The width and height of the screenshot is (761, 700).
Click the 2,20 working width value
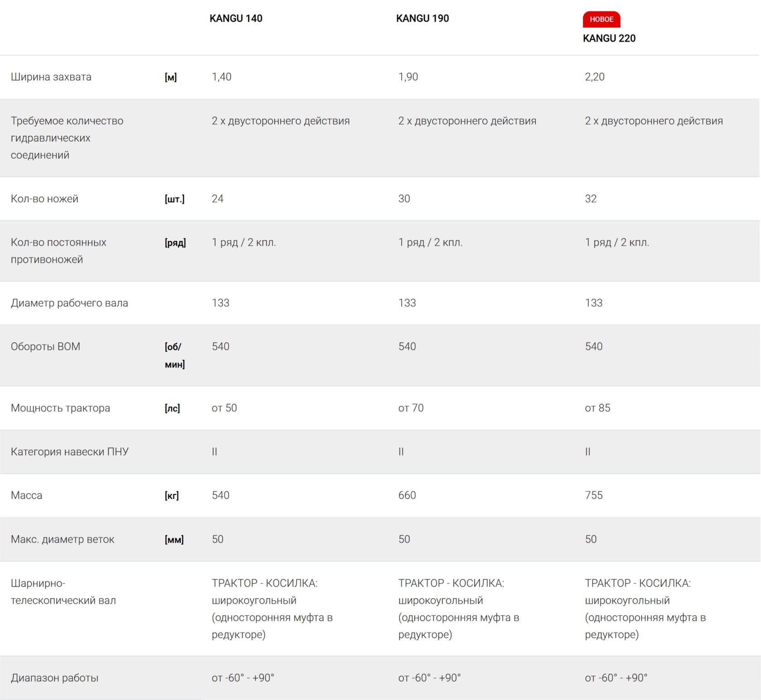(x=594, y=77)
